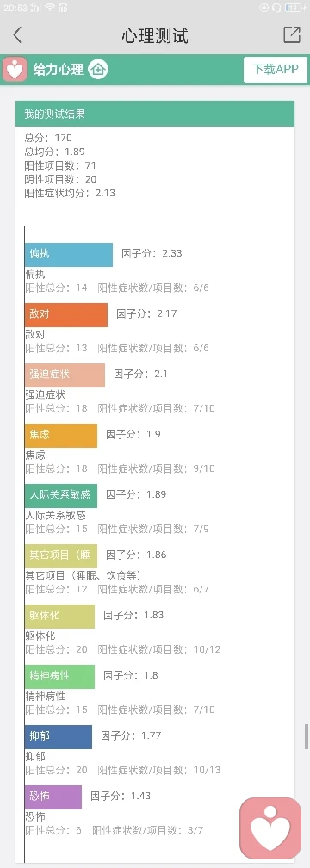Click the scrollbar thumb on right edge
This screenshot has height=868, width=310.
(307, 737)
